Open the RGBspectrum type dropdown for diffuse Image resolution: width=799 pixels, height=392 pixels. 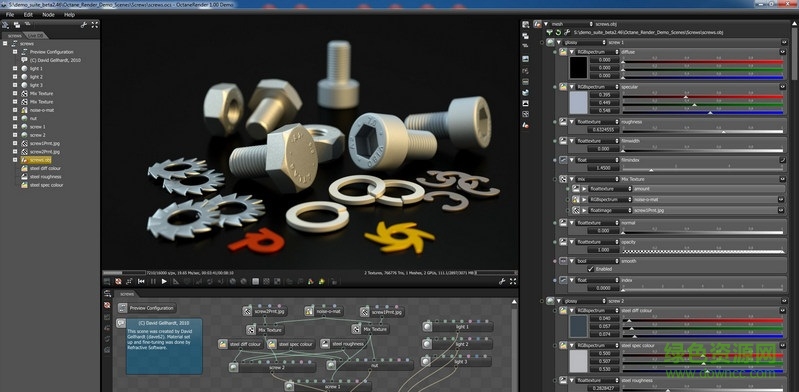(x=597, y=52)
